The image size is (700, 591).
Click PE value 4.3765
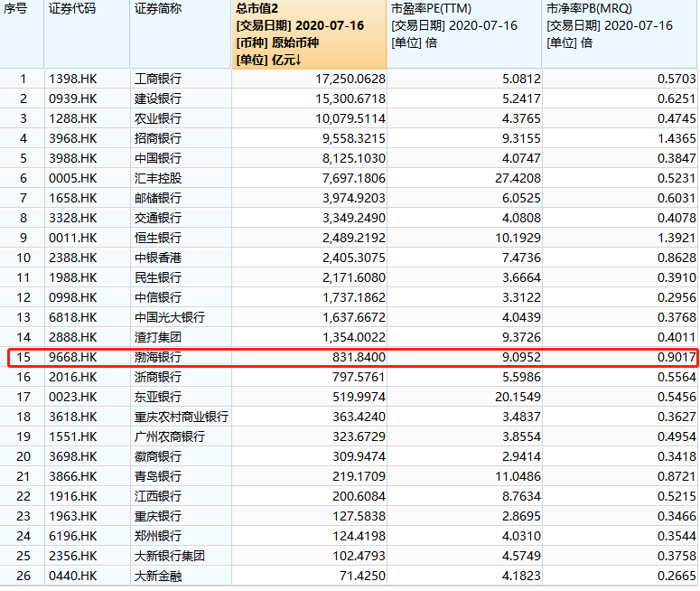click(x=521, y=118)
